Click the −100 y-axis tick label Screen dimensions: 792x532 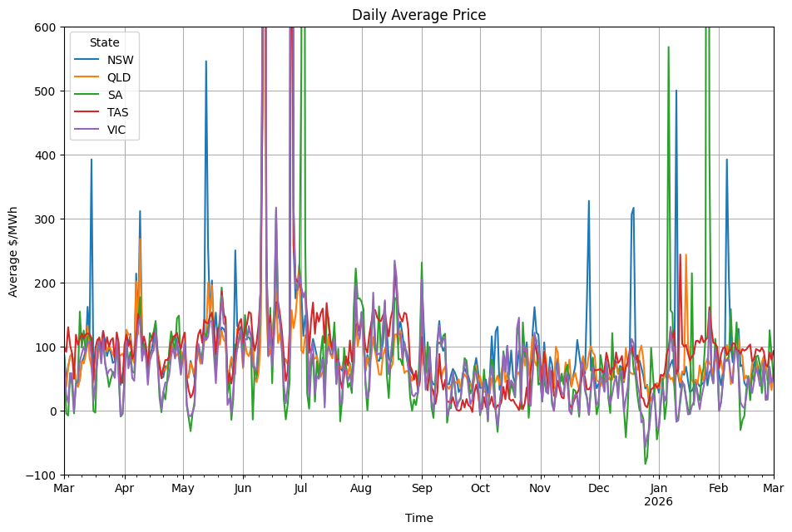(40, 475)
